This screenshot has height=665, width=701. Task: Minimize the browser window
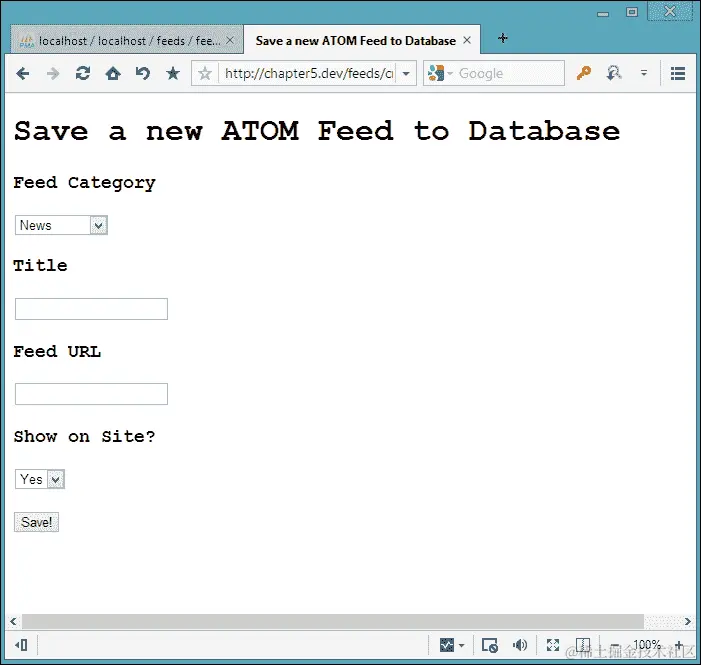[x=603, y=14]
